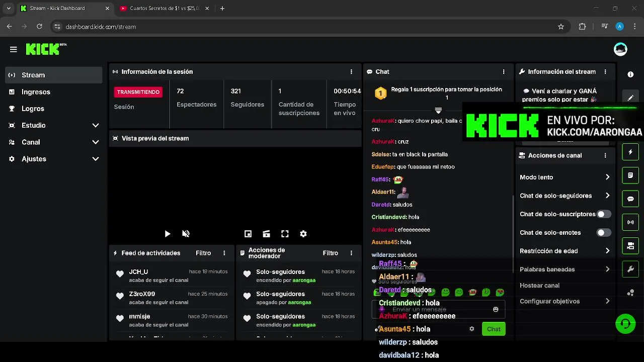Bookmark this page with star icon
644x362 pixels.
pyautogui.click(x=561, y=27)
